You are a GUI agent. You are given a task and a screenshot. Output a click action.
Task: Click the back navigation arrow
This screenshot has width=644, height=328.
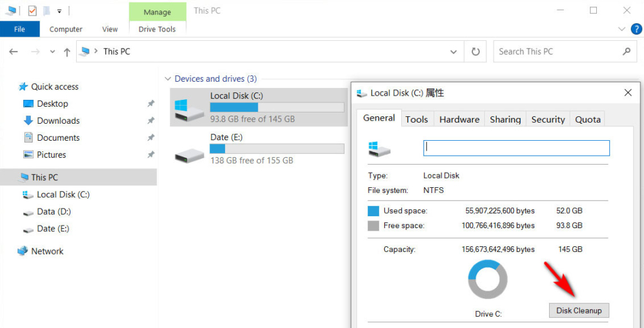coord(14,52)
